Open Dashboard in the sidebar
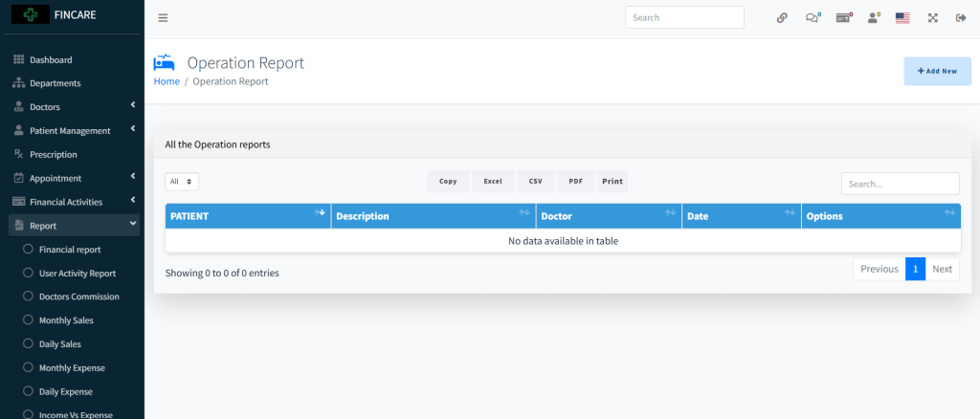 [50, 60]
